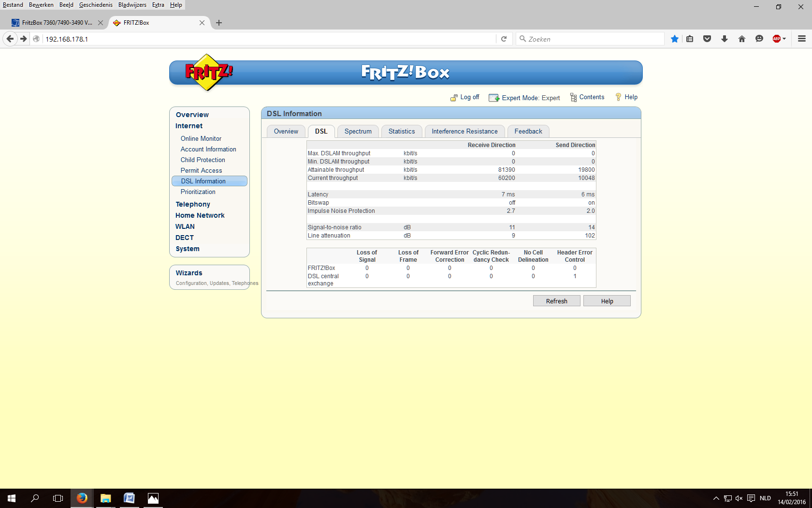Open the Interference Resistance tab

click(464, 132)
